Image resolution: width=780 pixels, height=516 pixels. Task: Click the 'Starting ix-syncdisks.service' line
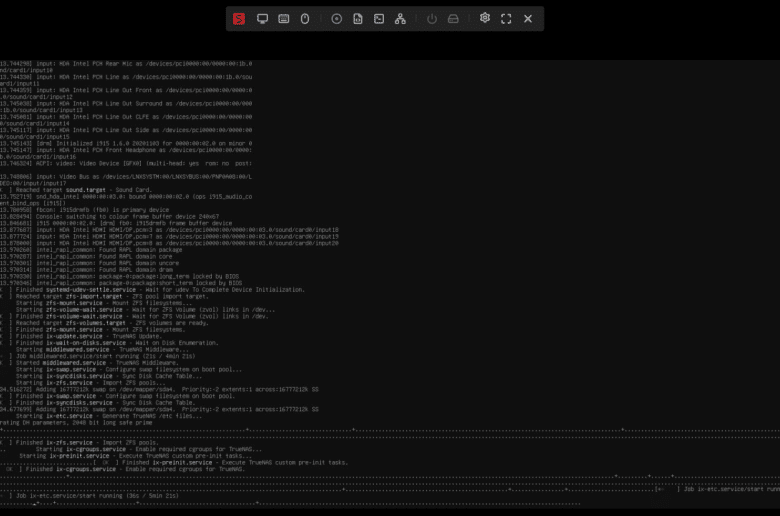click(108, 376)
